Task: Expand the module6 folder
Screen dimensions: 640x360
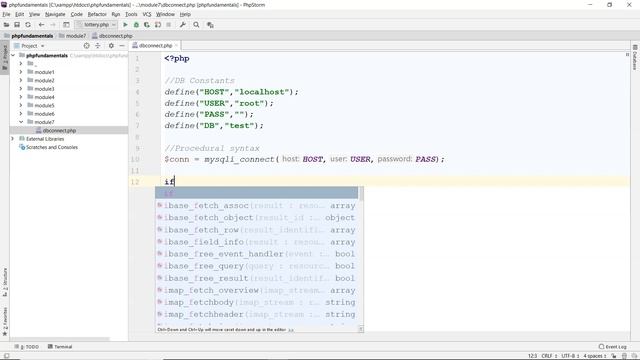Action: pyautogui.click(x=21, y=114)
